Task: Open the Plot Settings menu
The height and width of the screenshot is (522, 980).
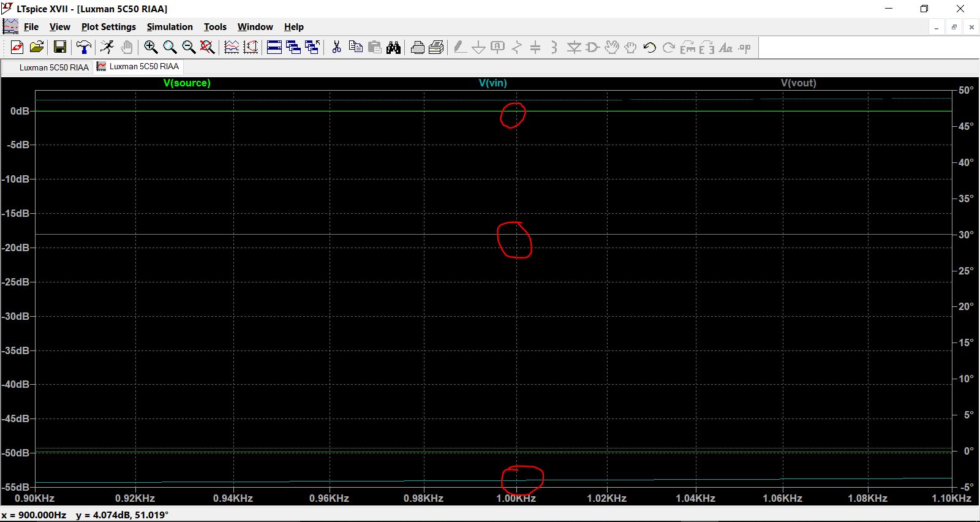Action: point(108,27)
